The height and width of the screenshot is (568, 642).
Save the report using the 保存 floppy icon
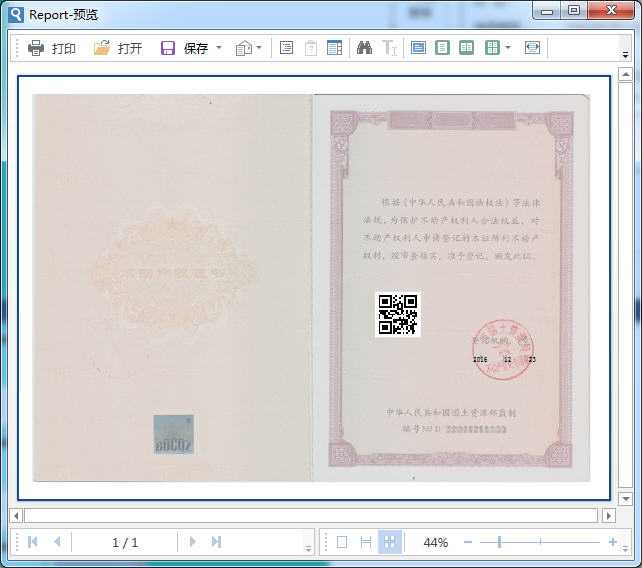(167, 48)
